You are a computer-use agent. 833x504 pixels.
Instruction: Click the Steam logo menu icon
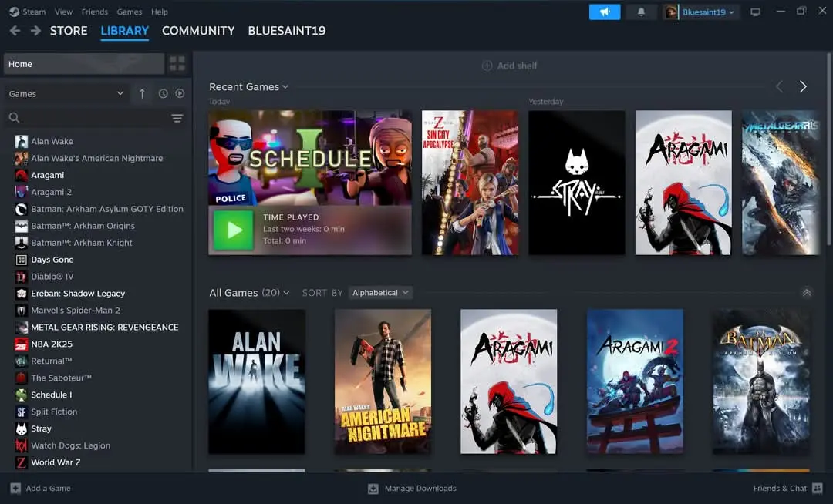pyautogui.click(x=15, y=12)
